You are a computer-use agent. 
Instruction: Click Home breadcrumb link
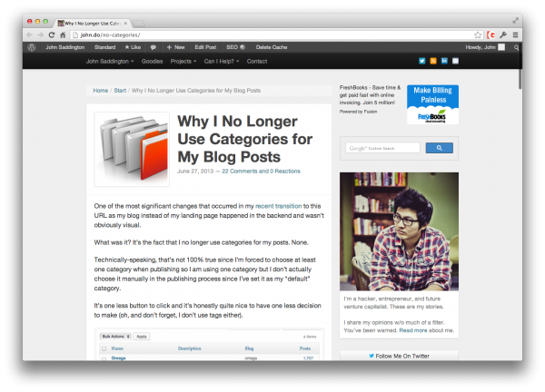pyautogui.click(x=101, y=91)
